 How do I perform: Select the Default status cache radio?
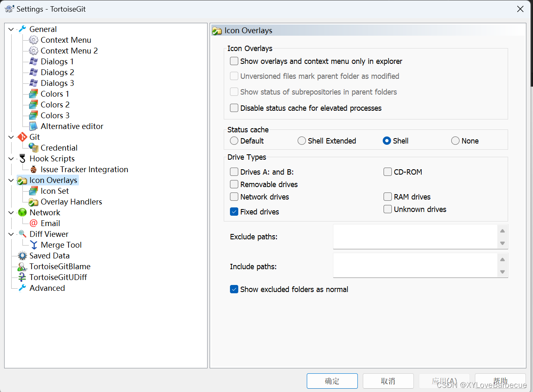234,141
